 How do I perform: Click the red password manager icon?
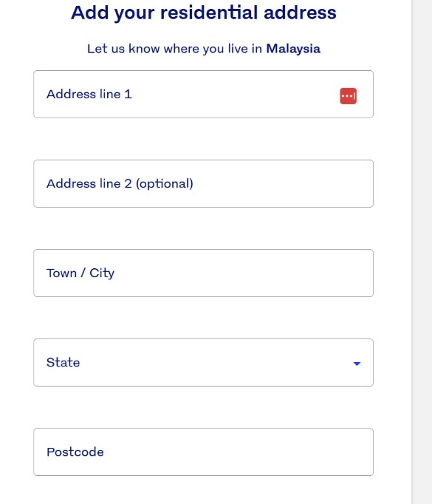348,96
